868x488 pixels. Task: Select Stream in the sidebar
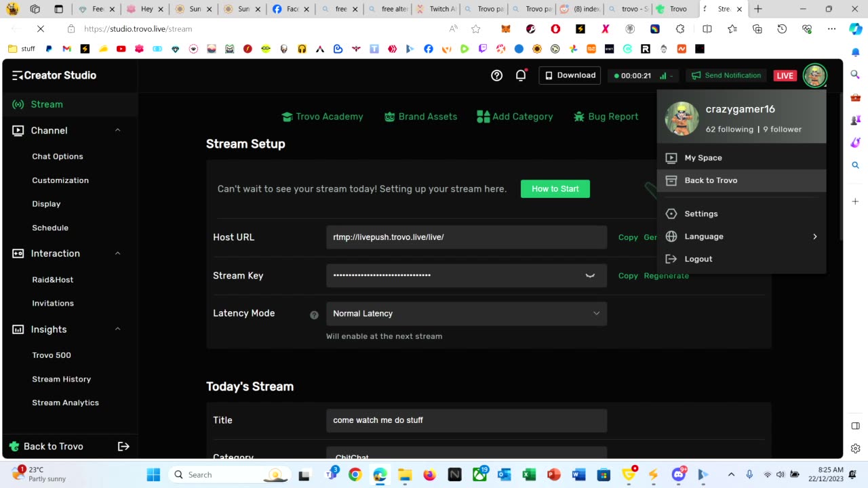(71, 104)
